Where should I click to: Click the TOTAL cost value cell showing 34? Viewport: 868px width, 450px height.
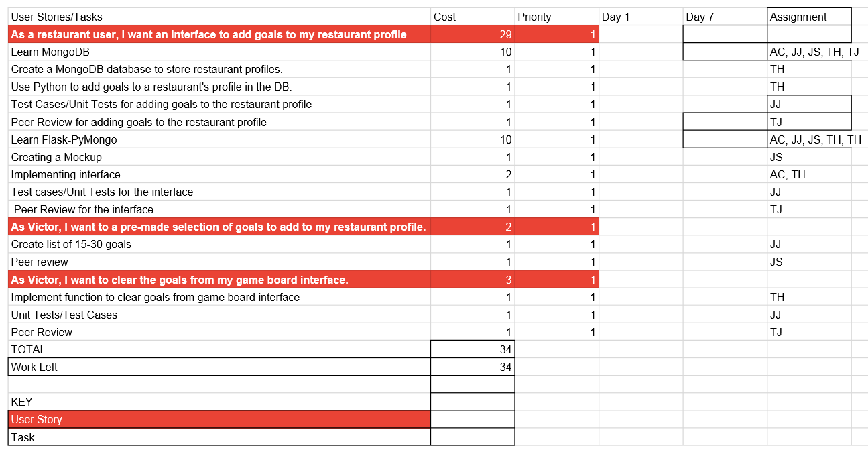(x=473, y=349)
